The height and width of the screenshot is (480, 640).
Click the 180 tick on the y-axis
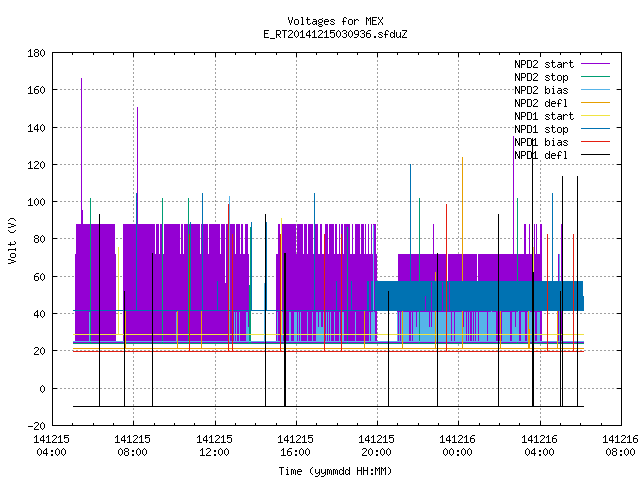tap(36, 53)
